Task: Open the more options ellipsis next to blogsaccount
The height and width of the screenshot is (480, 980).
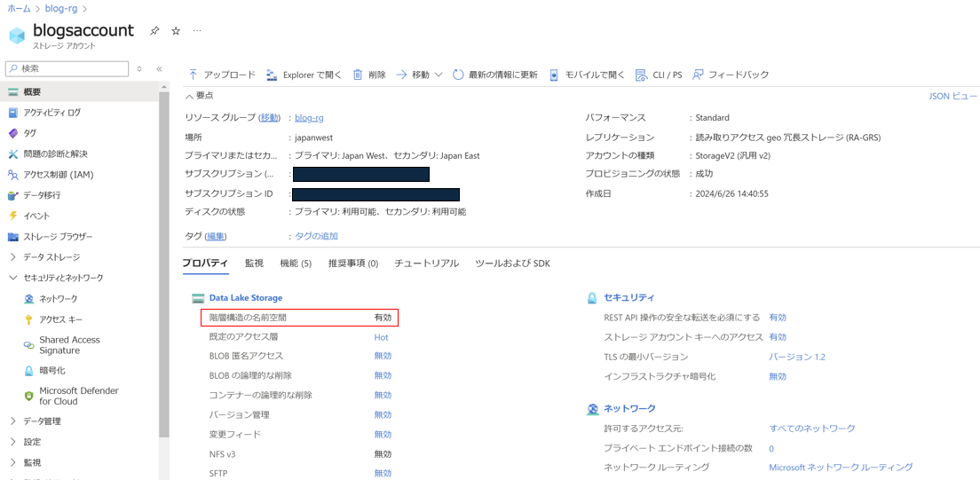Action: pyautogui.click(x=197, y=31)
